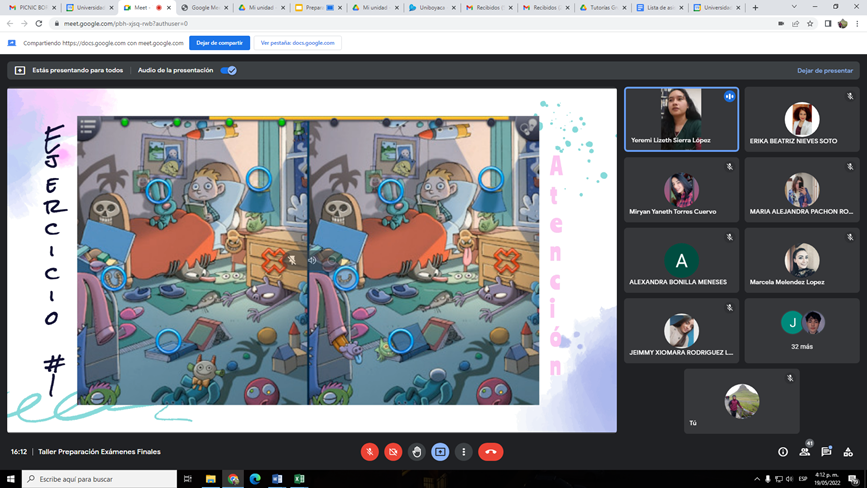Image resolution: width=867 pixels, height=488 pixels.
Task: Open Windows notification center
Action: 853,479
